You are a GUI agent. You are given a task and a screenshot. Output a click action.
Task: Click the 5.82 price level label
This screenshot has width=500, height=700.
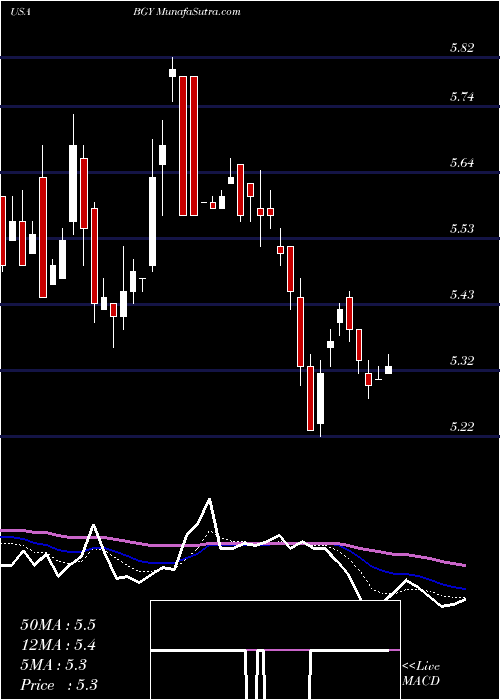[462, 48]
